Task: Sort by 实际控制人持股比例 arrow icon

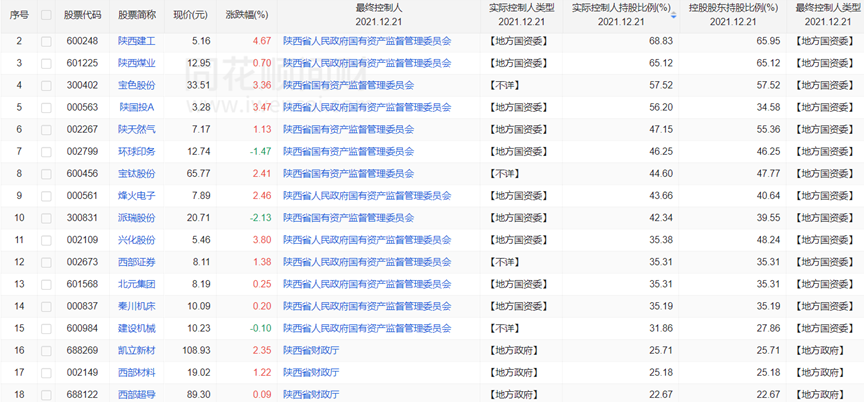Action: (x=673, y=15)
